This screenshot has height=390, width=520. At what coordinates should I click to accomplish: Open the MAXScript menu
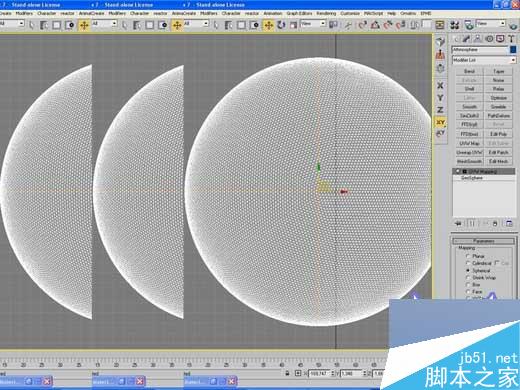[x=373, y=13]
